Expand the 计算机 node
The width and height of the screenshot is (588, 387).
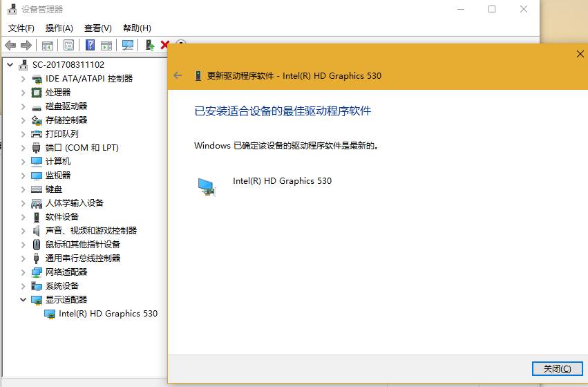pyautogui.click(x=23, y=162)
